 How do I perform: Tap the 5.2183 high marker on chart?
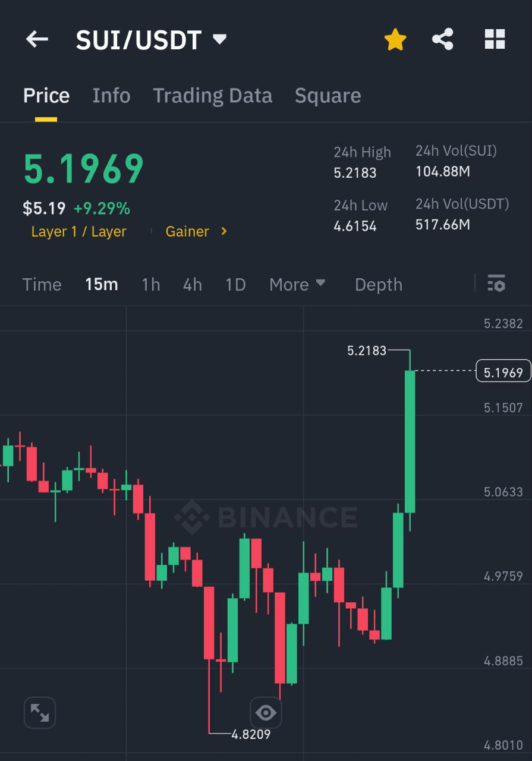point(367,351)
